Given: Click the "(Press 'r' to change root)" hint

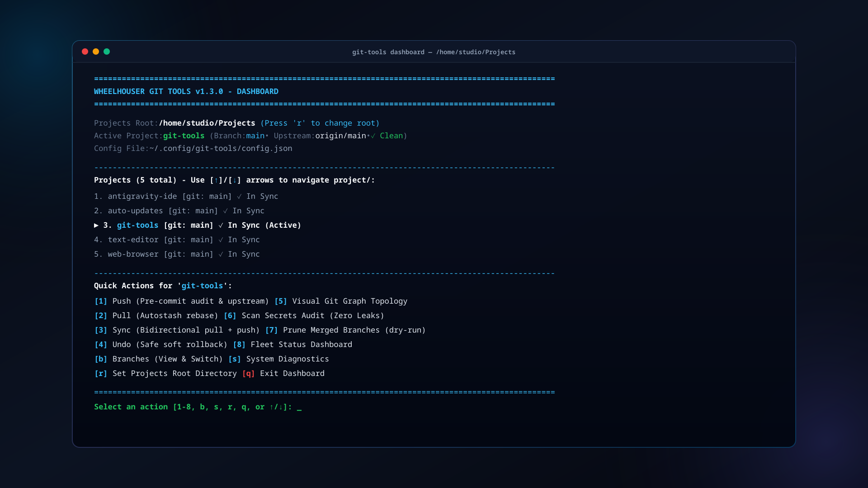Looking at the screenshot, I should tap(320, 123).
